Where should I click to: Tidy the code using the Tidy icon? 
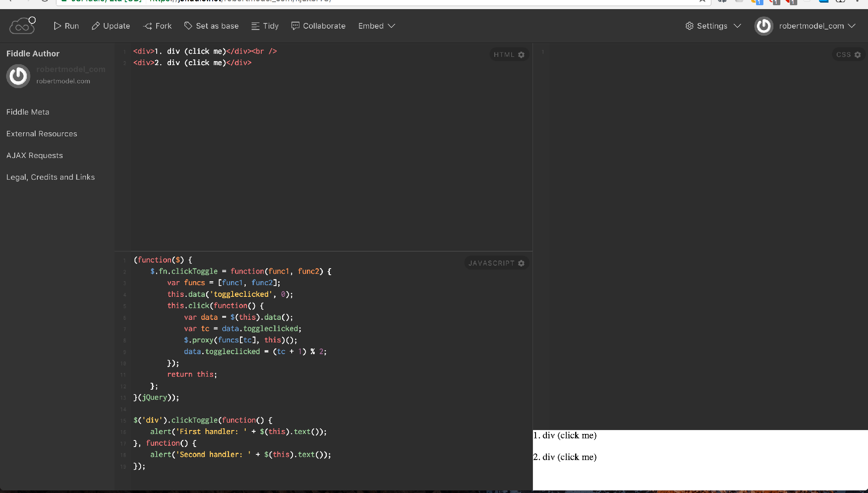click(x=254, y=26)
